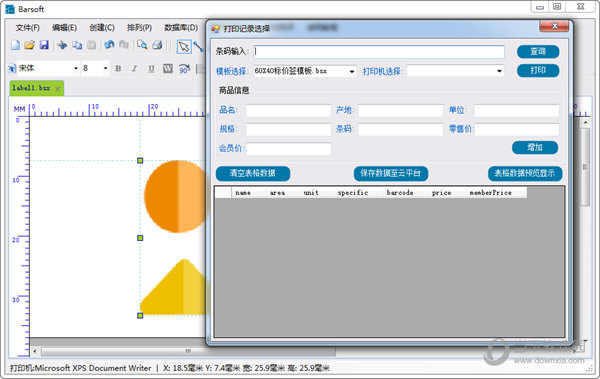Screen dimensions: 600x379
Task: Open the 数据库(D) menu
Action: [x=181, y=28]
